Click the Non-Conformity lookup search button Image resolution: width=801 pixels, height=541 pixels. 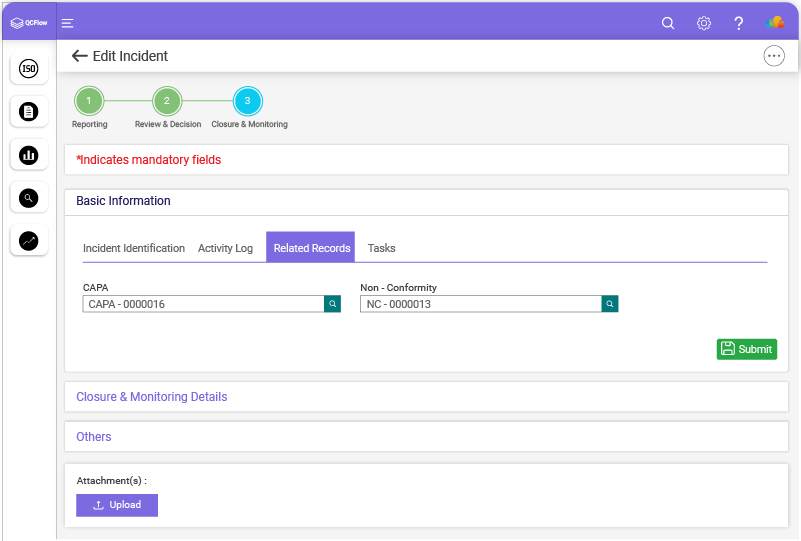point(610,304)
